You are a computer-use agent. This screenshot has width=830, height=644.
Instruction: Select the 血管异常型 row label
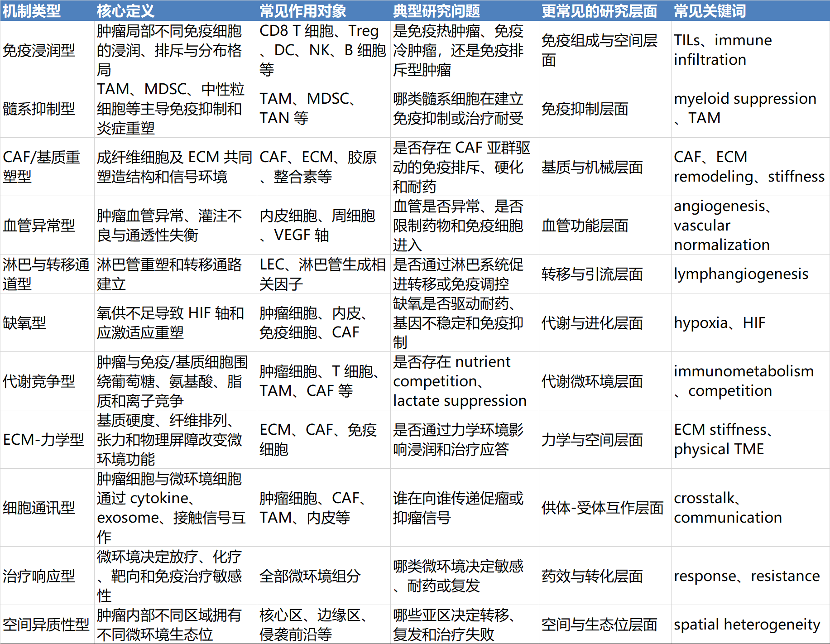point(39,225)
